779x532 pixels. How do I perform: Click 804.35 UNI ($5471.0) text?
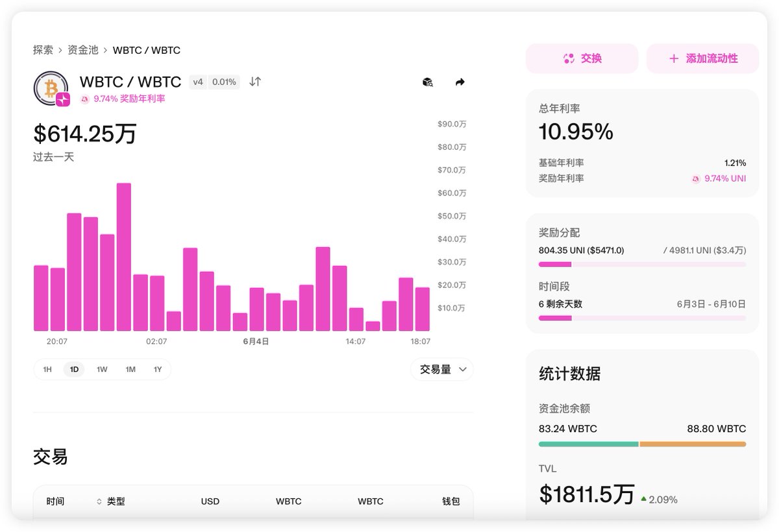point(582,250)
